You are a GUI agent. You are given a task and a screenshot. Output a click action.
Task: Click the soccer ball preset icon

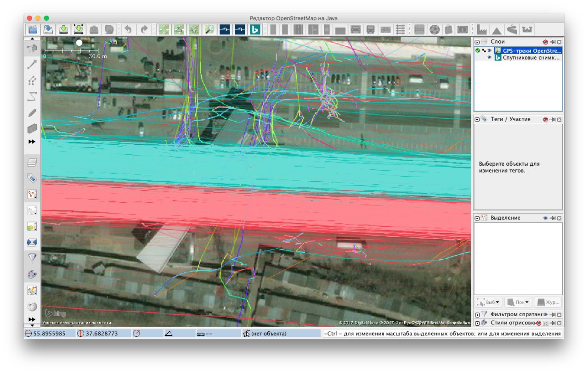(434, 29)
